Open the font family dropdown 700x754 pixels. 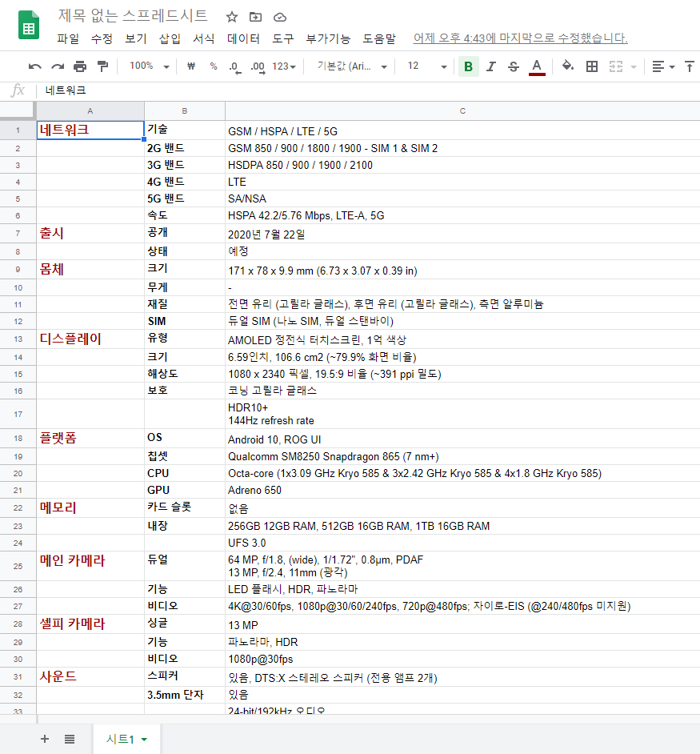(352, 66)
